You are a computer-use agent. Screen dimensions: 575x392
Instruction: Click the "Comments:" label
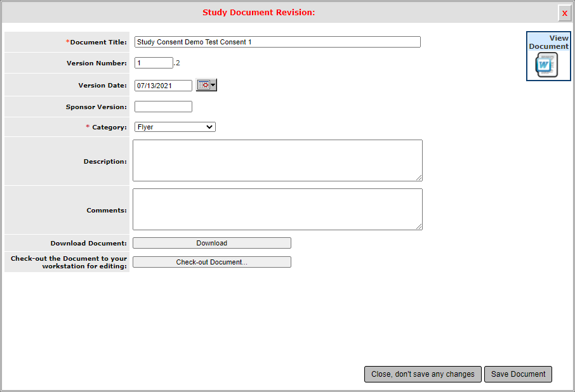coord(107,211)
